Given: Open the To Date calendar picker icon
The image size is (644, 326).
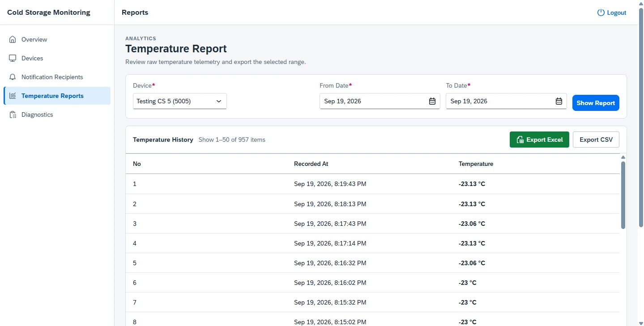Looking at the screenshot, I should (559, 101).
